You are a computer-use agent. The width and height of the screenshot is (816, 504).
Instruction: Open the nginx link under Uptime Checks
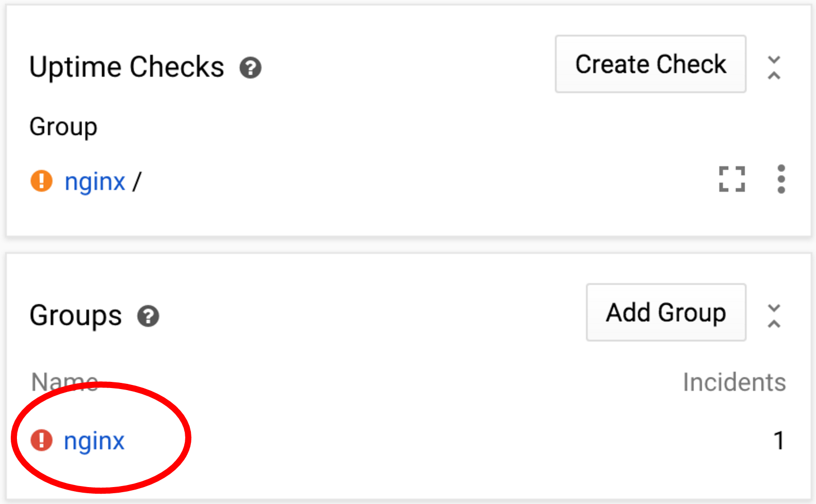tap(95, 182)
